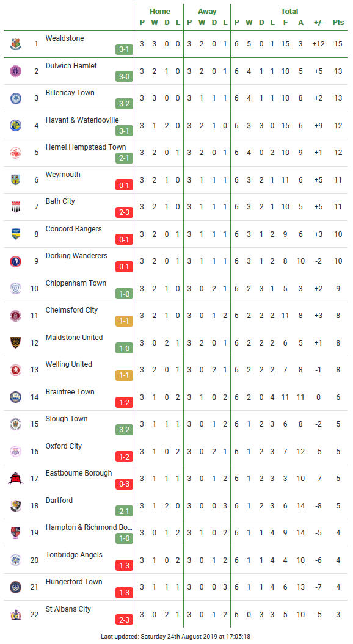
Task: Select the Away column group header
Action: (207, 12)
